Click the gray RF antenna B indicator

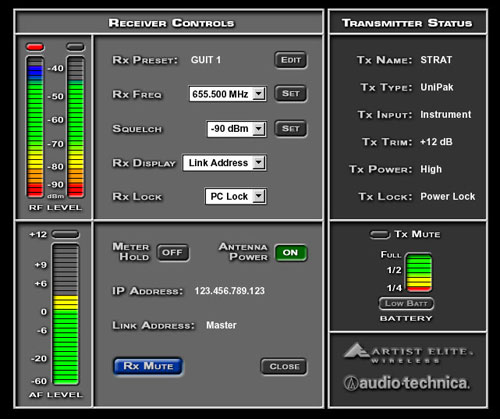(76, 47)
